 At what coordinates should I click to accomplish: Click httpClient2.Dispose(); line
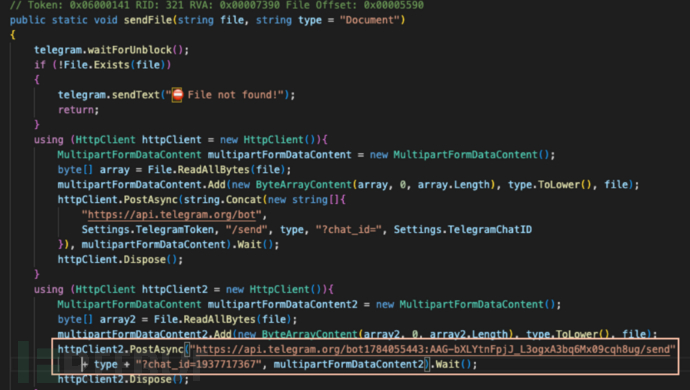[x=123, y=379]
